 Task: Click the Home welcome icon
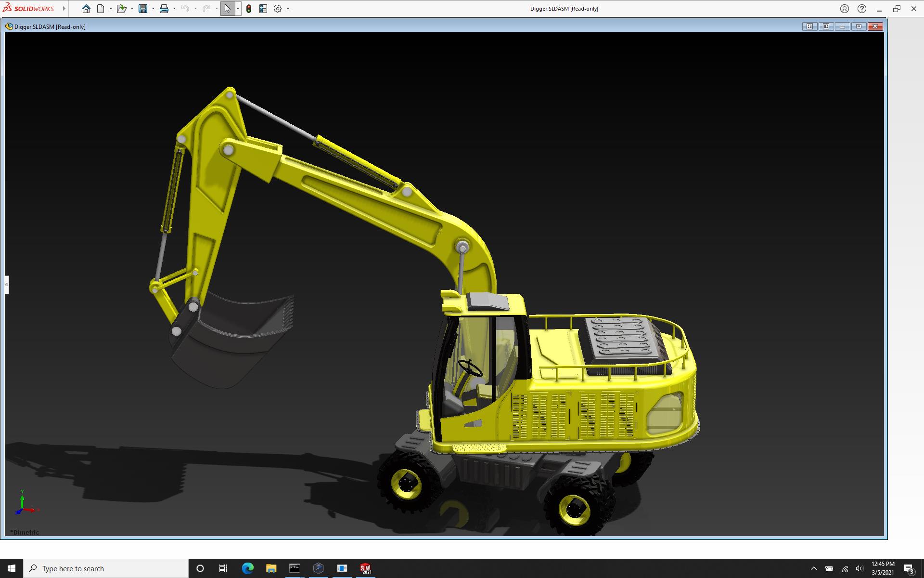pyautogui.click(x=86, y=9)
